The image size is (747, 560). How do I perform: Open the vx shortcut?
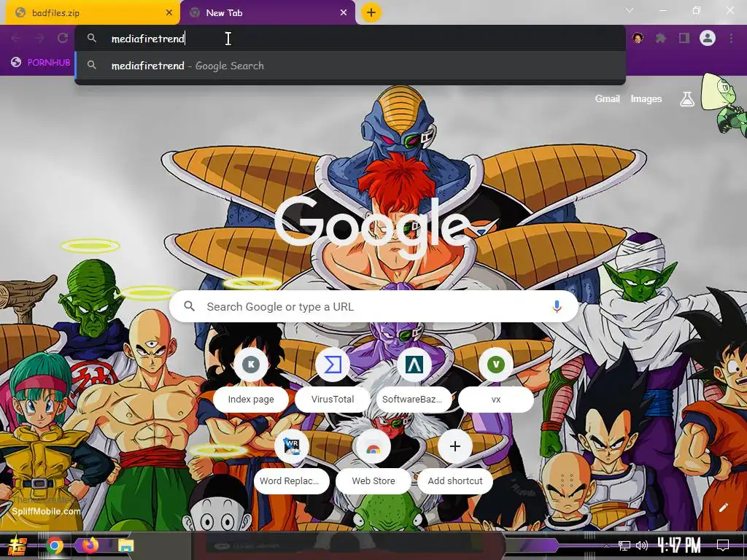click(496, 378)
